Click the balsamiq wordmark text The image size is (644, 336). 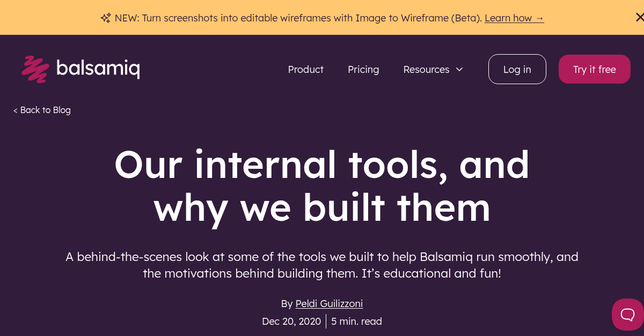tap(98, 69)
